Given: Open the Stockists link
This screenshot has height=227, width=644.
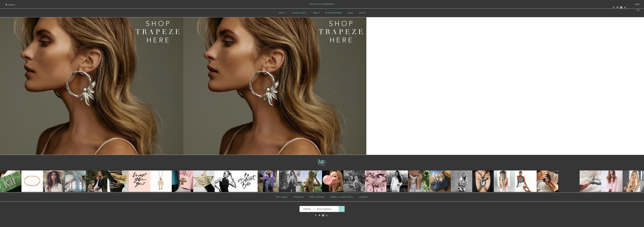Looking at the screenshot, I should (x=298, y=197).
